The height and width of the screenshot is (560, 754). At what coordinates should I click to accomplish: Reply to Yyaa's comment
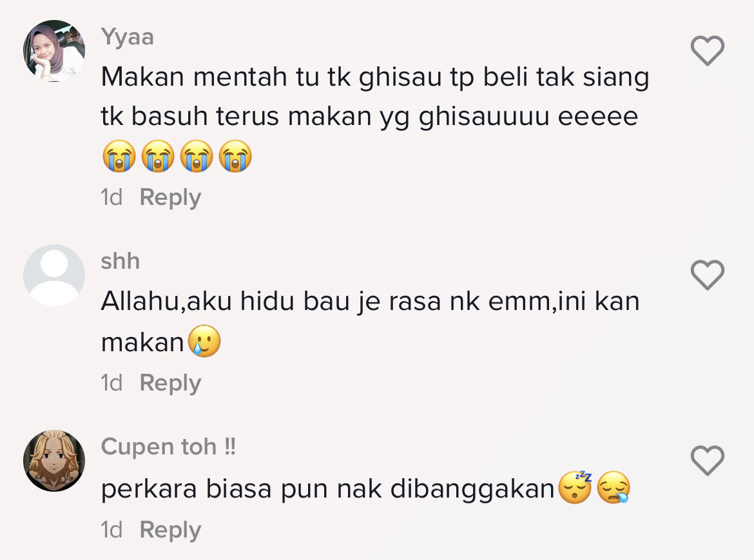170,198
